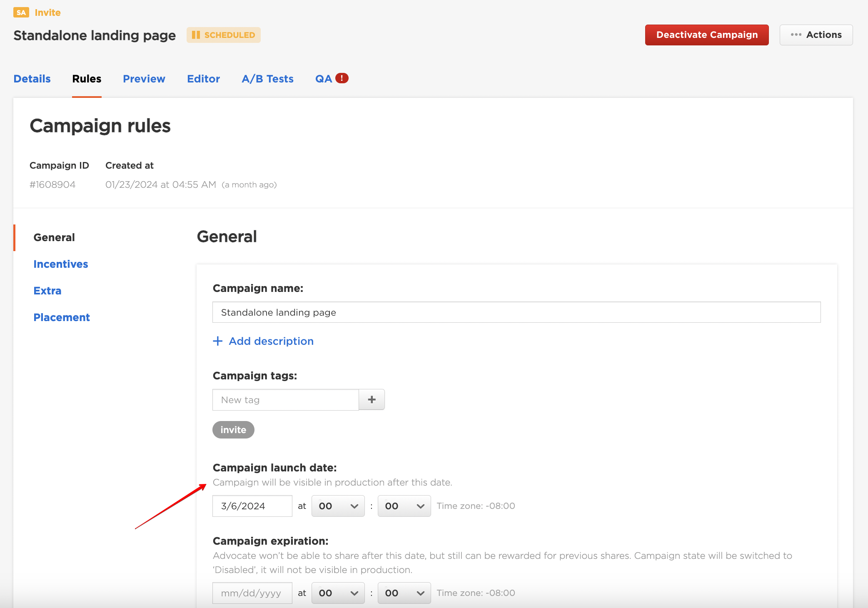The height and width of the screenshot is (608, 868).
Task: Focus the Campaign name text field
Action: coord(516,312)
